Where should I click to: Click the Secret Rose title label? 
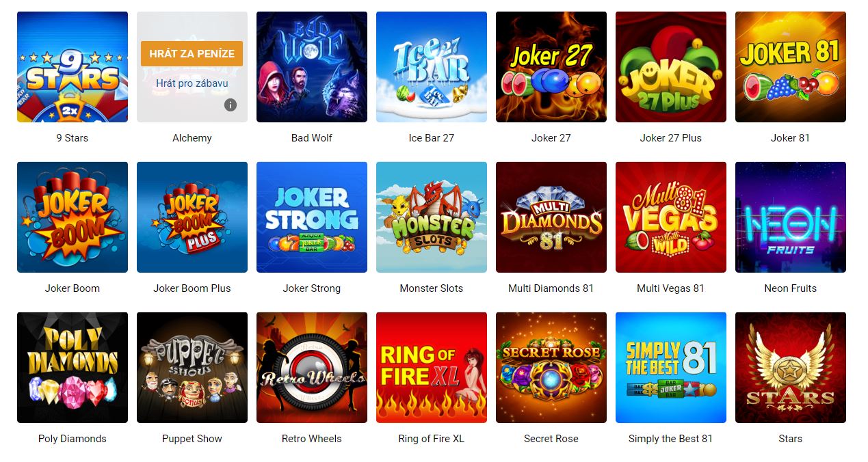coord(551,439)
